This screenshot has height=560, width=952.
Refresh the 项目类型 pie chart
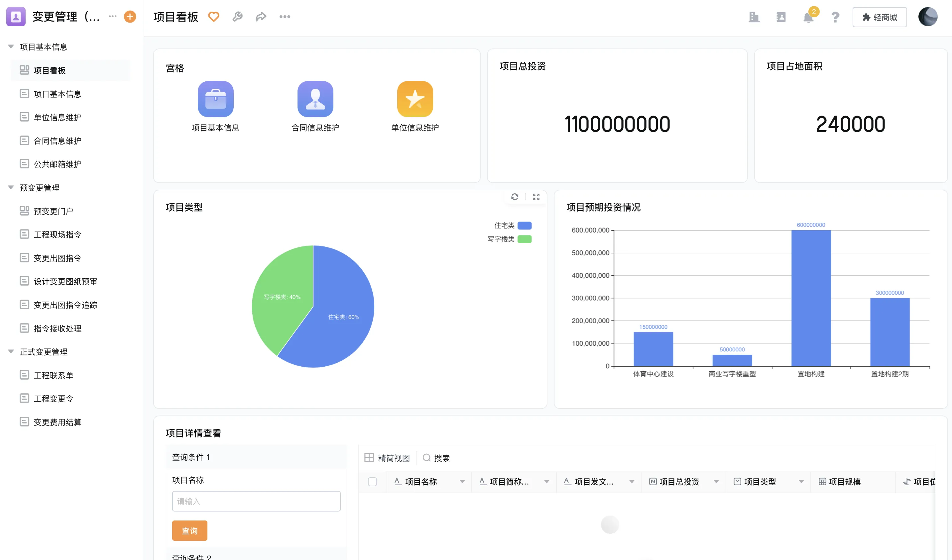pyautogui.click(x=515, y=197)
